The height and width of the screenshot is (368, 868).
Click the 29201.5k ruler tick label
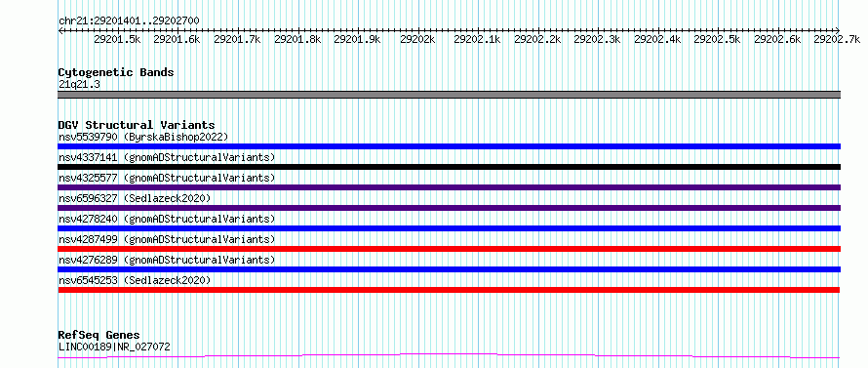click(x=117, y=39)
